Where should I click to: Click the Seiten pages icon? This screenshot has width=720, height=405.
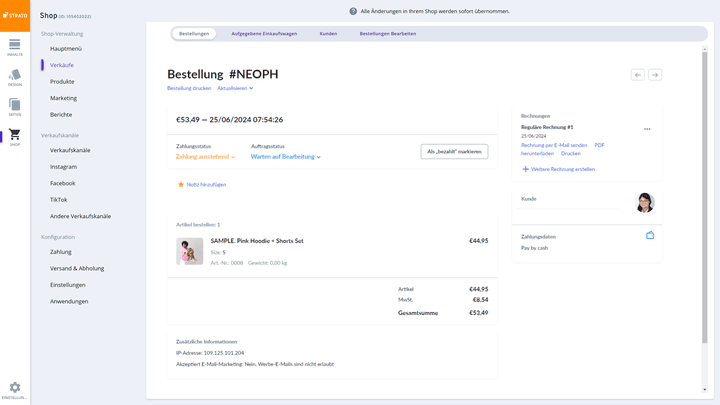coord(14,106)
